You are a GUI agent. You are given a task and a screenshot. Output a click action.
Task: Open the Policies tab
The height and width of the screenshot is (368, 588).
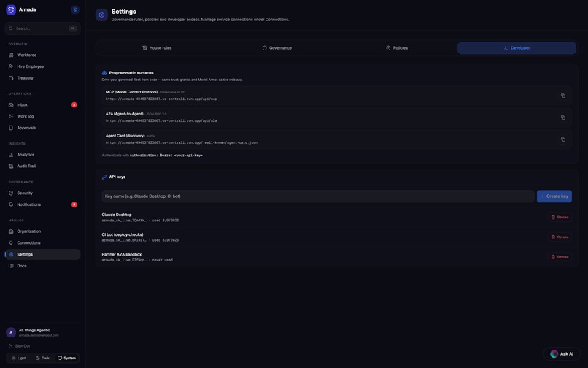coord(397,48)
